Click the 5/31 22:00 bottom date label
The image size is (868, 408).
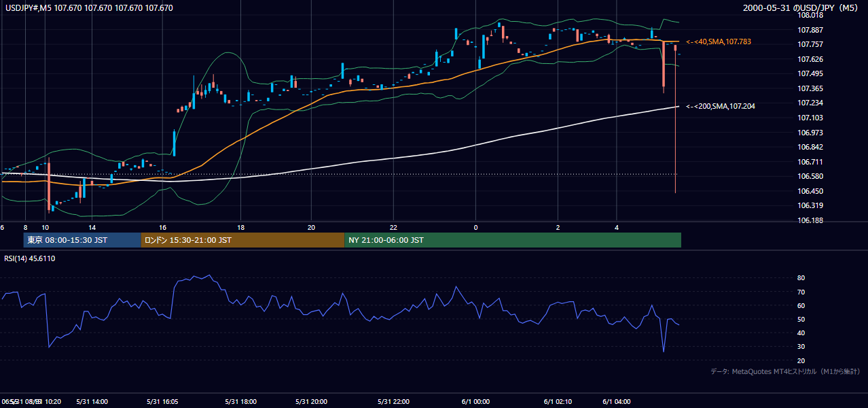[x=393, y=401]
